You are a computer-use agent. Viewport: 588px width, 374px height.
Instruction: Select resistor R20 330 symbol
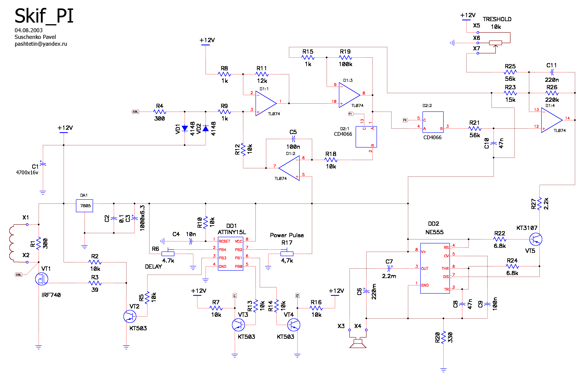(x=443, y=337)
